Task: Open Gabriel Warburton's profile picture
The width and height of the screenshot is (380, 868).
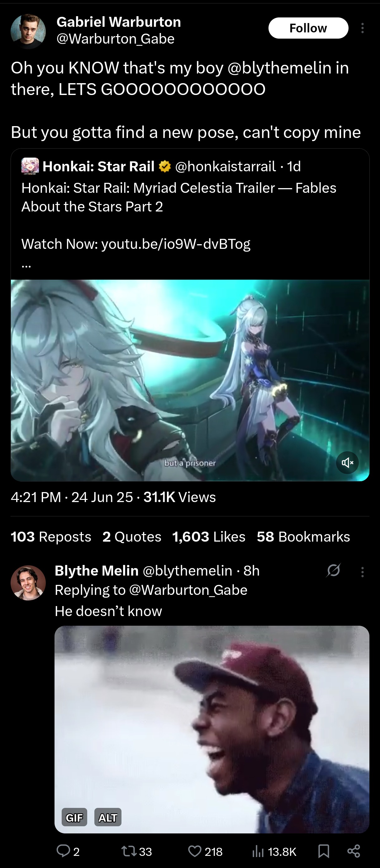Action: [28, 31]
